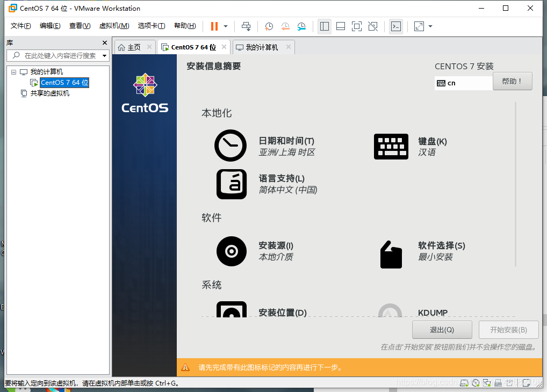
Task: Click the 安装位置(D) label
Action: click(283, 313)
